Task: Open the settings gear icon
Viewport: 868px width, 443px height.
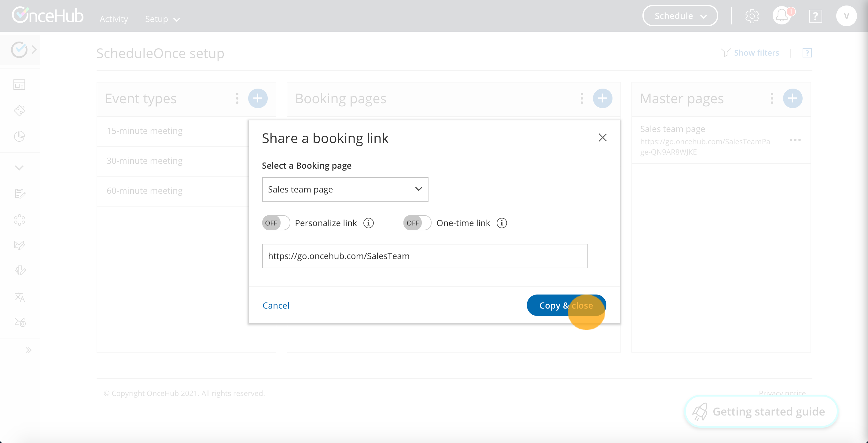Action: [x=752, y=16]
